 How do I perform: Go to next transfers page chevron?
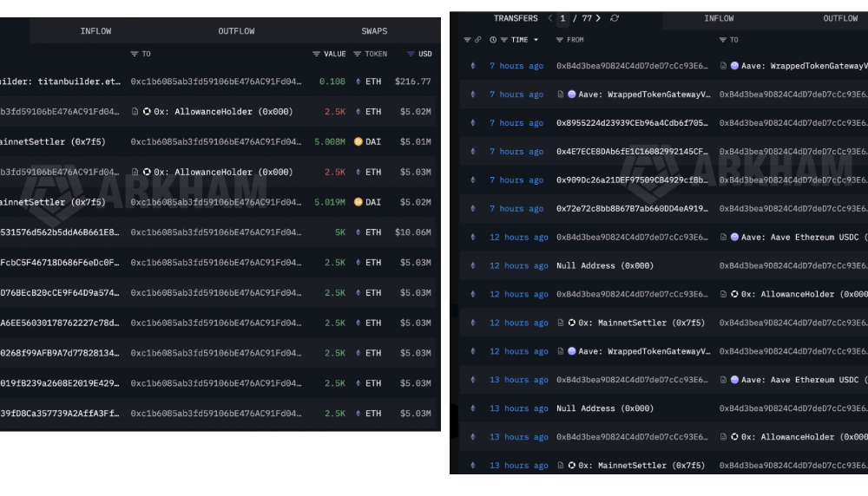pos(598,18)
